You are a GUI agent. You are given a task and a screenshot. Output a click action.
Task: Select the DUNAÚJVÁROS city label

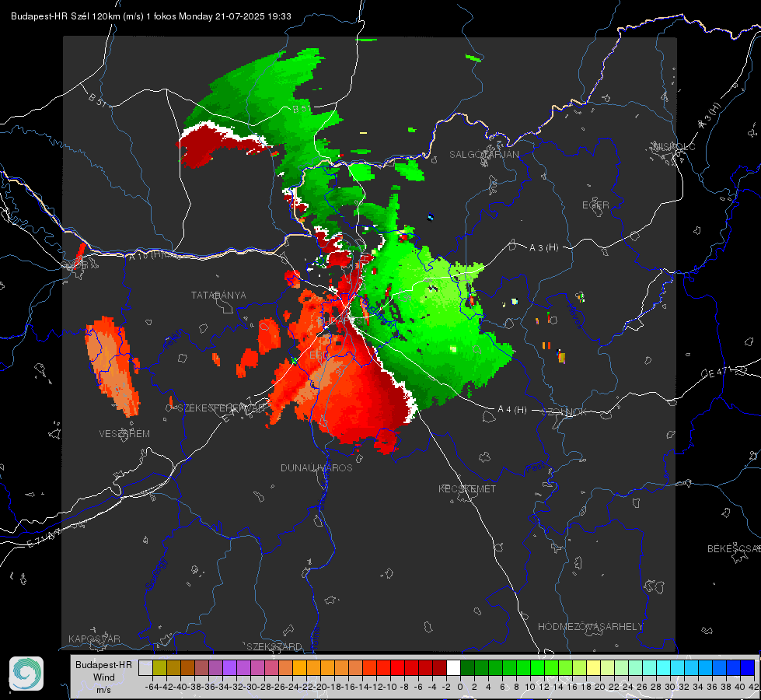coord(316,467)
